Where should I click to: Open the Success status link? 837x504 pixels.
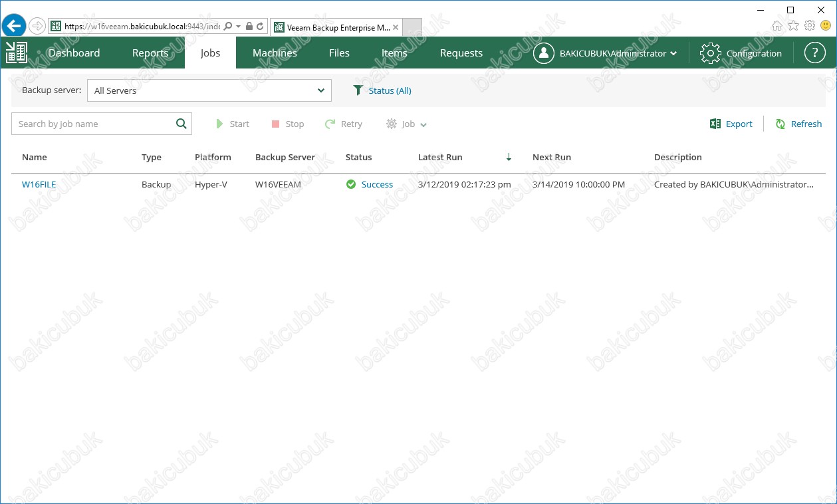click(377, 185)
